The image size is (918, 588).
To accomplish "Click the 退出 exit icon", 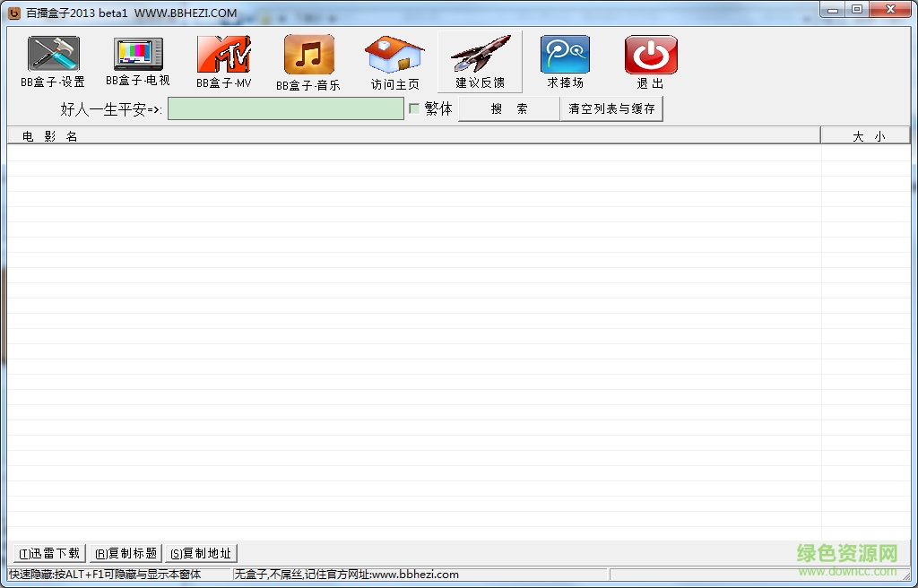I will tap(649, 61).
